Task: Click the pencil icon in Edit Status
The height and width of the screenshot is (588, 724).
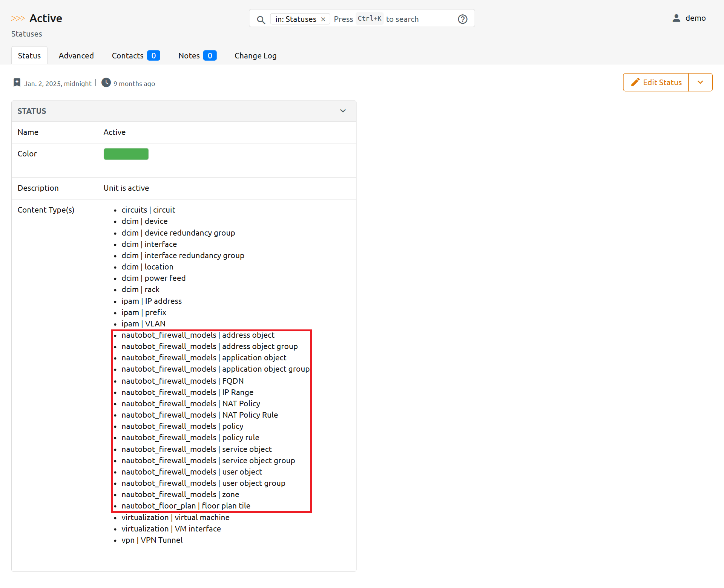Action: pyautogui.click(x=635, y=82)
